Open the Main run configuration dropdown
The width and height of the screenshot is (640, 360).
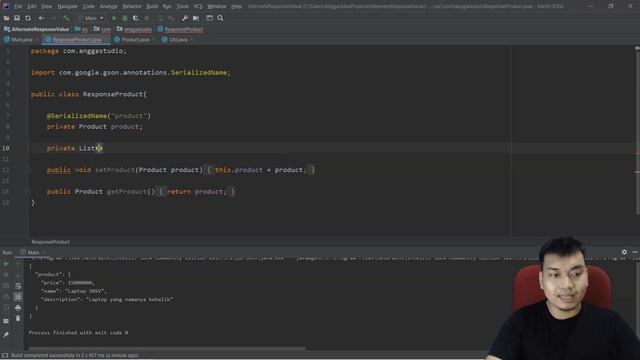coord(91,18)
